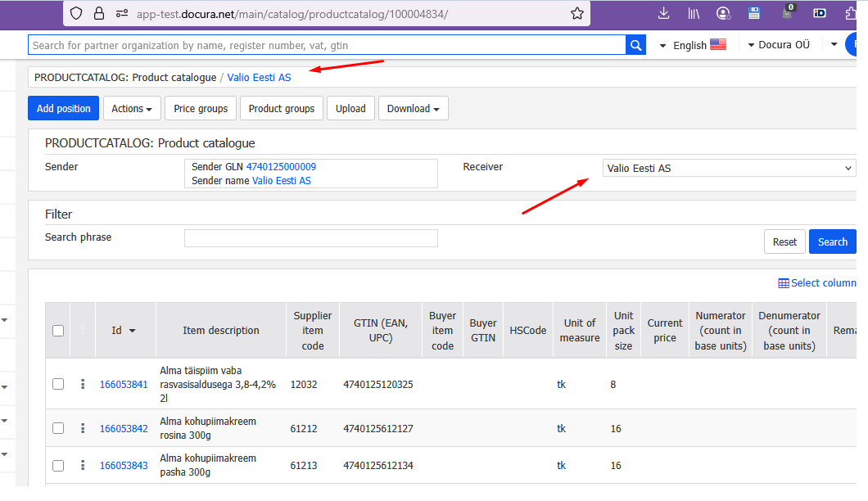
Task: Open the Firefox account icon
Action: pyautogui.click(x=724, y=13)
